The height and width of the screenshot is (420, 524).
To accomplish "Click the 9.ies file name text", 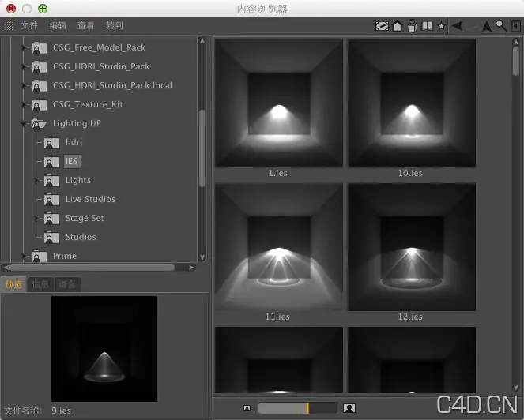I will (x=61, y=411).
